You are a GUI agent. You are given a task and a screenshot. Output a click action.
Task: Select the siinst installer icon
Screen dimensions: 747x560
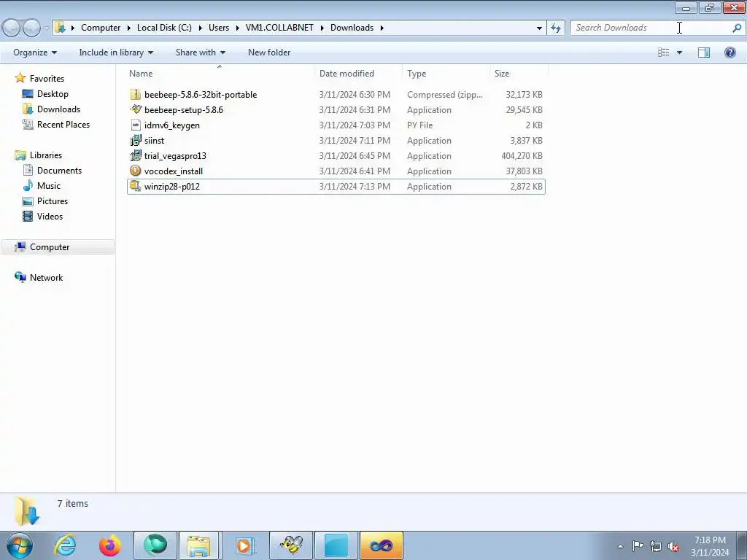(136, 140)
